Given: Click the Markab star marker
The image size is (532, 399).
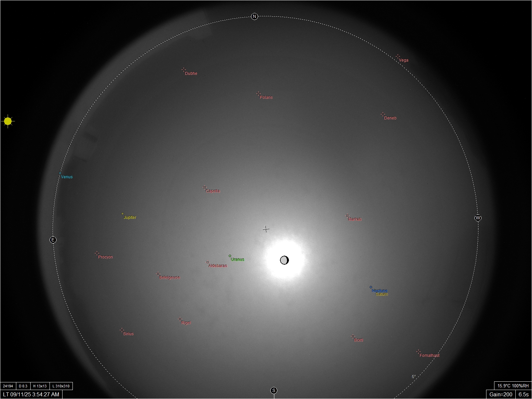Looking at the screenshot, I should (347, 216).
